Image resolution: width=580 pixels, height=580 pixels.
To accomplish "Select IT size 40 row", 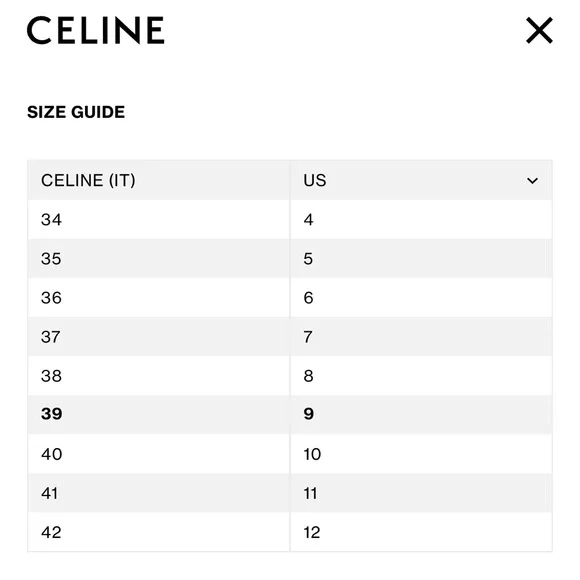I will pyautogui.click(x=290, y=454).
